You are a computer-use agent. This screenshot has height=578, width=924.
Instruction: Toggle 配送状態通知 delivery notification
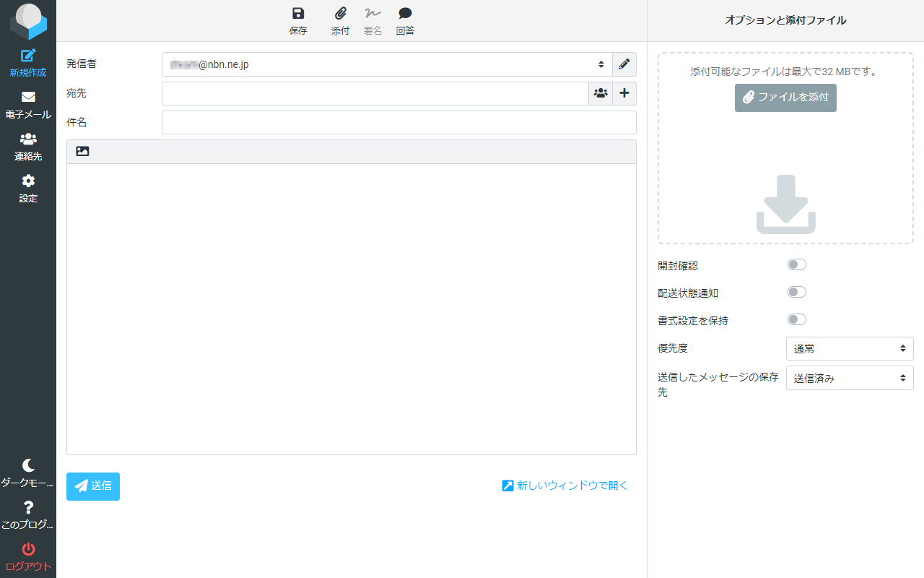click(797, 292)
